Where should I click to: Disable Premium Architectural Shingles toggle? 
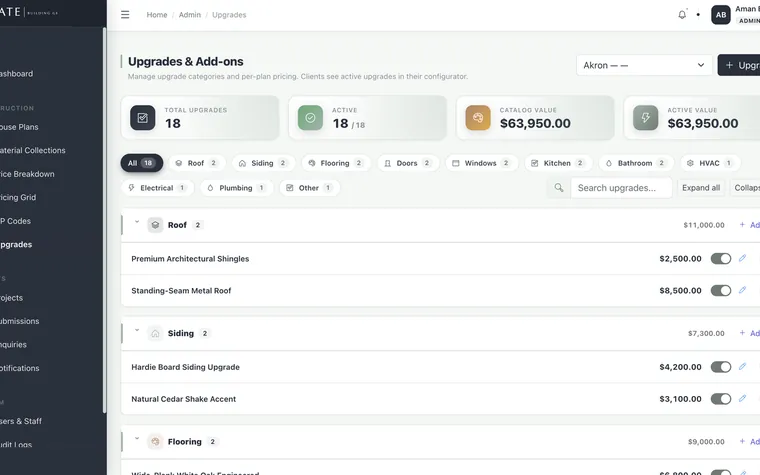[x=721, y=259]
